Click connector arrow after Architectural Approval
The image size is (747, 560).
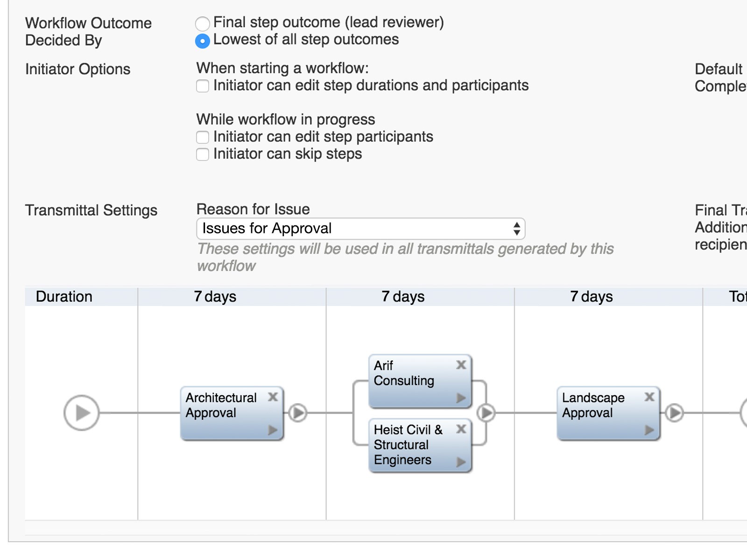click(x=298, y=413)
